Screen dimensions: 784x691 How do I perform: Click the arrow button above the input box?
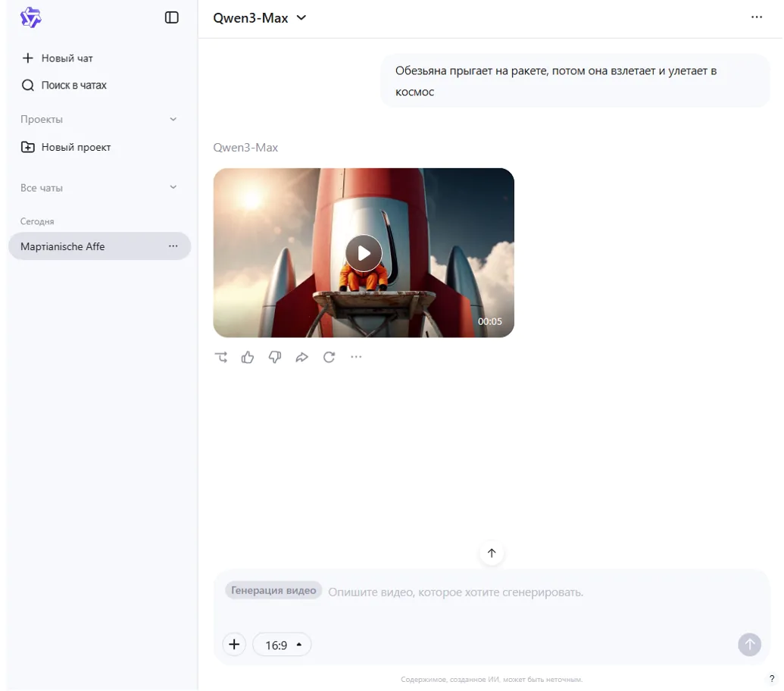[x=492, y=553]
